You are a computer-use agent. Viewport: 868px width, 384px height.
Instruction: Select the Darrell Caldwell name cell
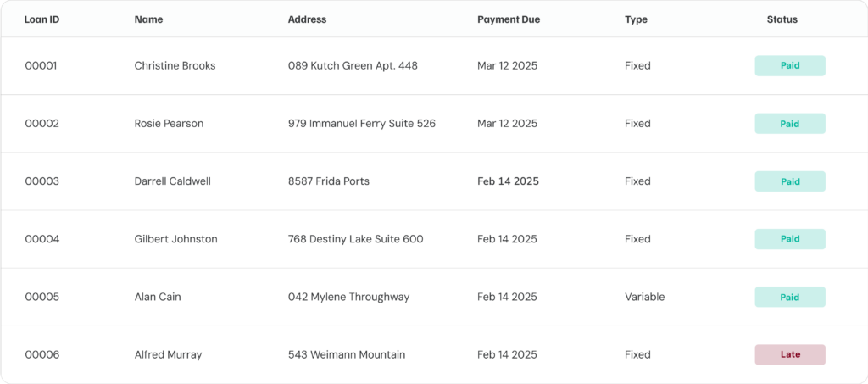point(173,181)
